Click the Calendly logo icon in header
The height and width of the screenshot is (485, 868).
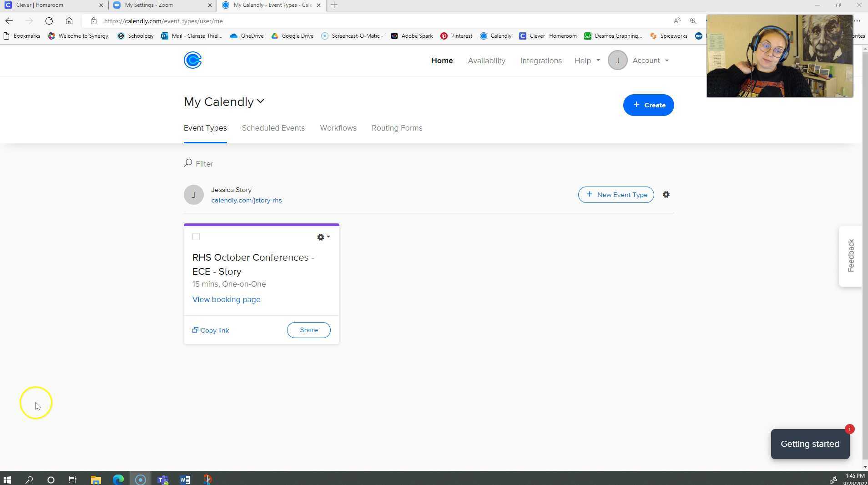click(192, 60)
